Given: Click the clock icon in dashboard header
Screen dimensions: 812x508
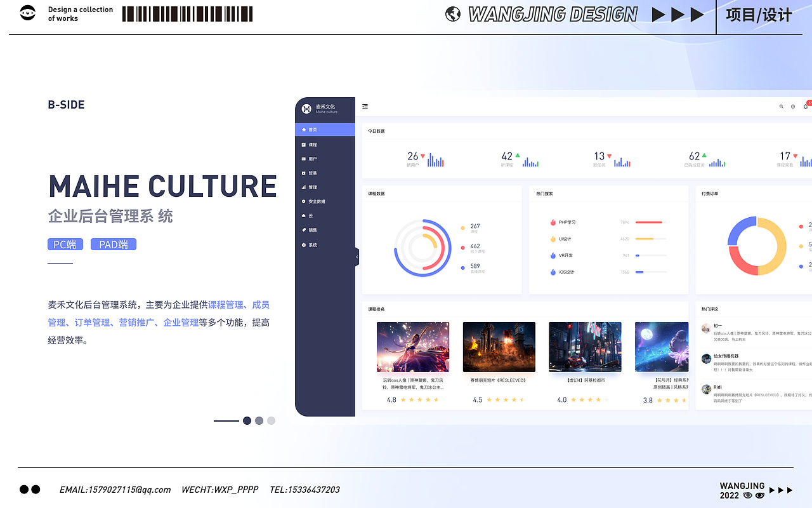Looking at the screenshot, I should [793, 107].
